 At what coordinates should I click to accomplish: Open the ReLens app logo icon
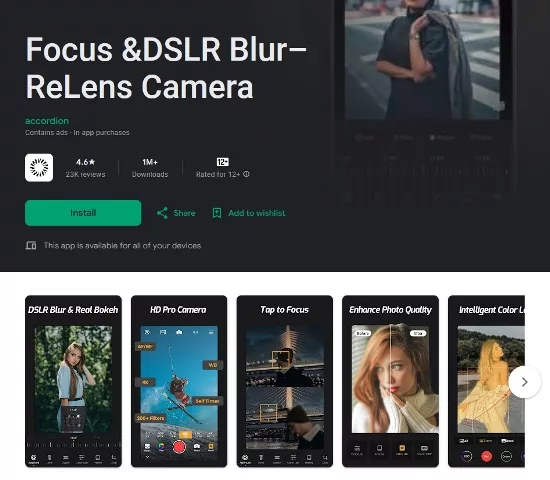(x=39, y=168)
